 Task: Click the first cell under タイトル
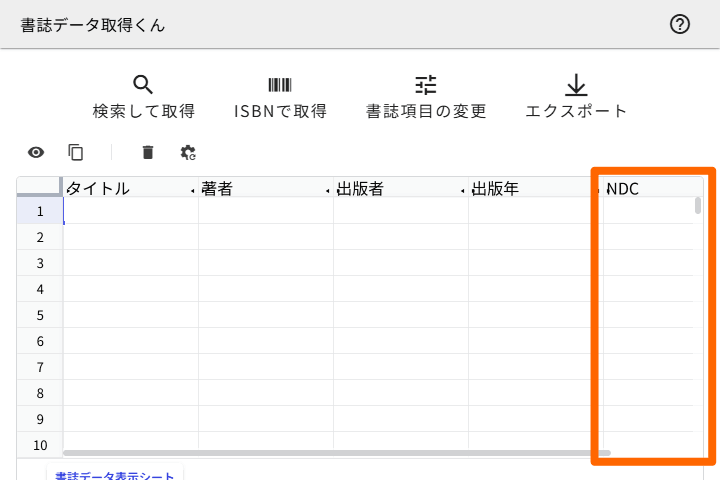(x=131, y=211)
